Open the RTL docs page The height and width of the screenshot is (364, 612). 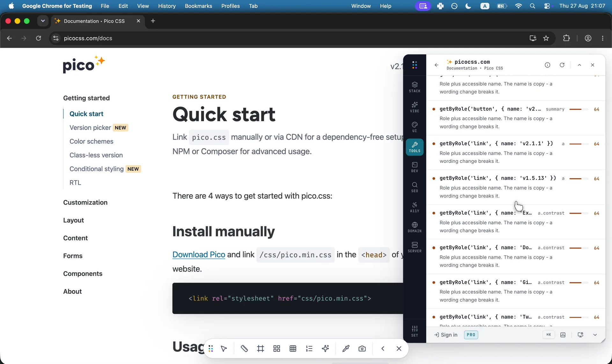75,183
